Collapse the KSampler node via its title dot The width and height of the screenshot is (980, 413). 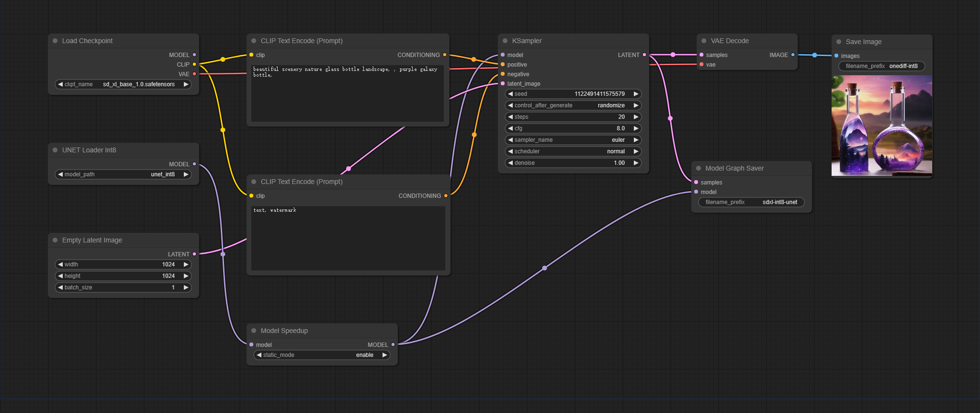(x=505, y=41)
